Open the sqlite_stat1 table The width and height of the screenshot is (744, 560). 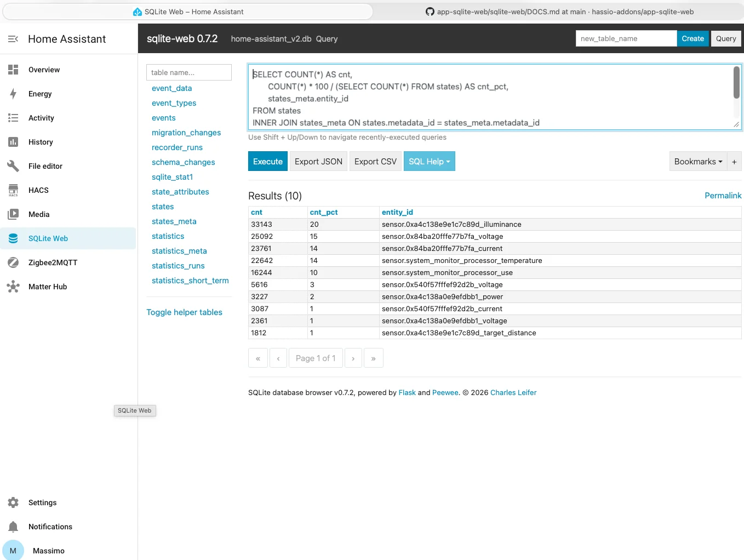pyautogui.click(x=173, y=177)
